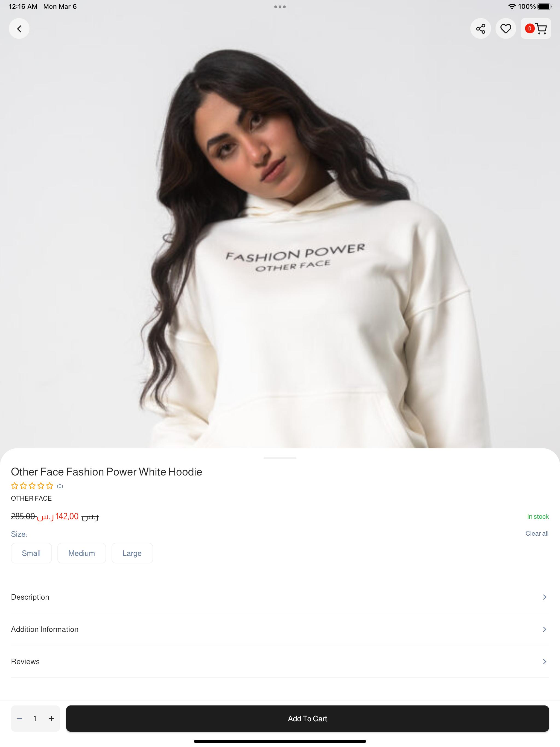
Task: Select the Small size option
Action: point(31,553)
